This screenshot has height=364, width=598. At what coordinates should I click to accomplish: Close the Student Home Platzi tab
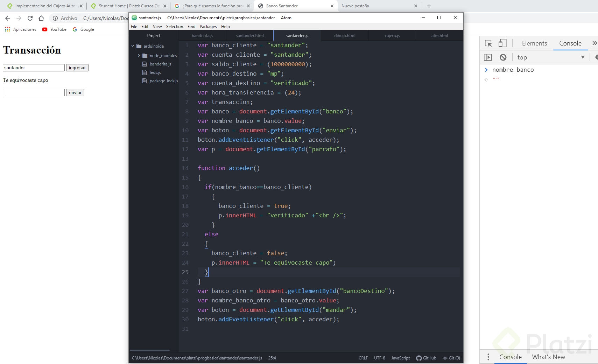click(x=165, y=6)
